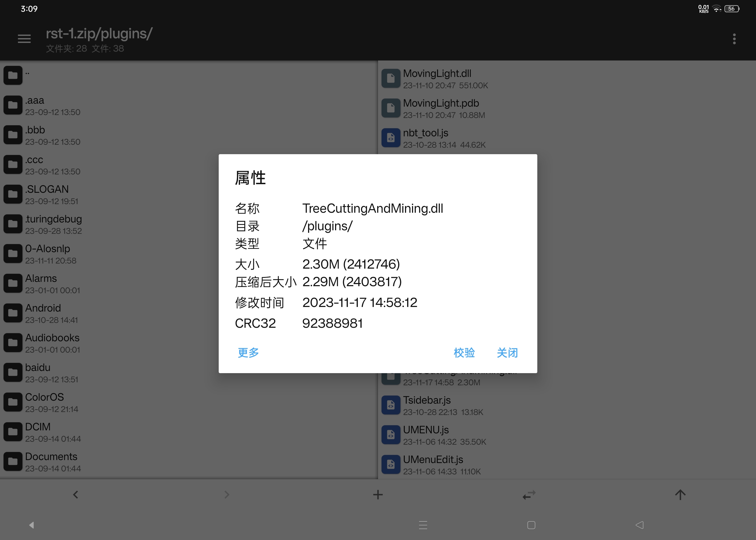Select the modified time 2023-11-17 14:58:12

pyautogui.click(x=360, y=303)
